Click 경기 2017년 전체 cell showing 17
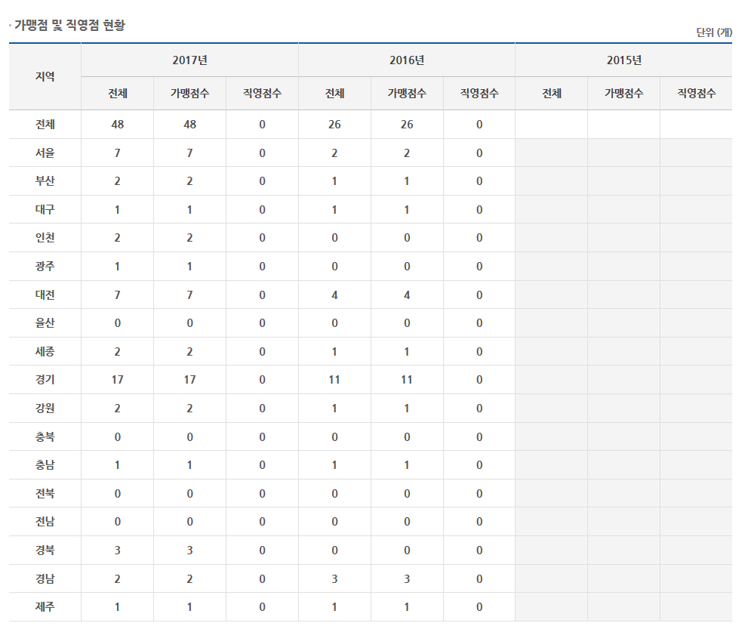Viewport: 748px width, 626px height. [x=117, y=380]
